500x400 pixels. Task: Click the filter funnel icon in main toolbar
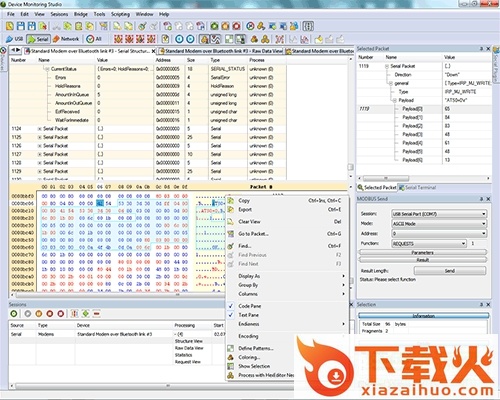coord(104,26)
